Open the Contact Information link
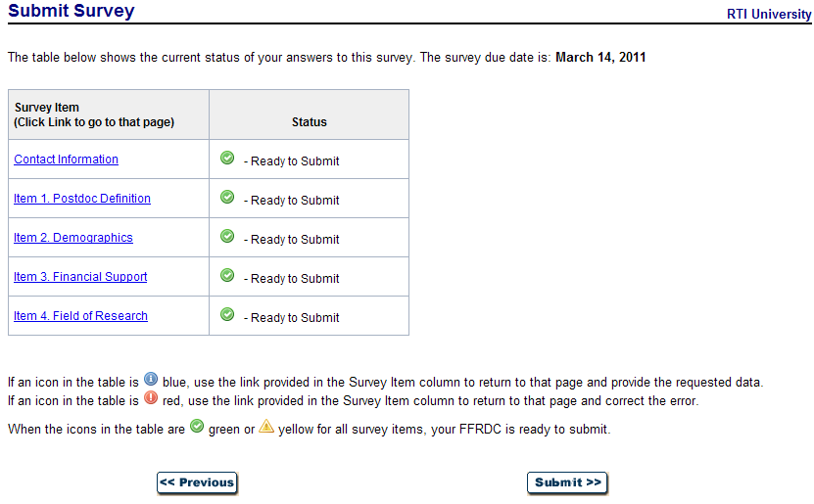814x504 pixels. [x=66, y=160]
